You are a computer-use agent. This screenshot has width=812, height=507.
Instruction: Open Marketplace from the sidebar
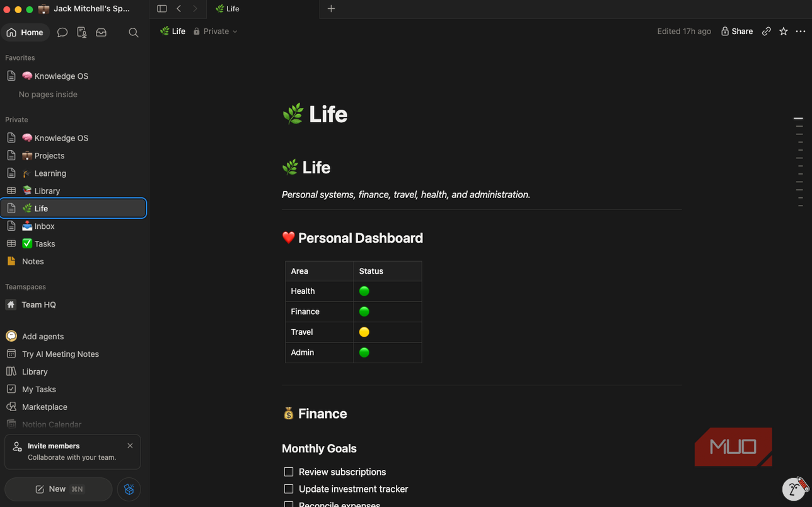pos(74,407)
